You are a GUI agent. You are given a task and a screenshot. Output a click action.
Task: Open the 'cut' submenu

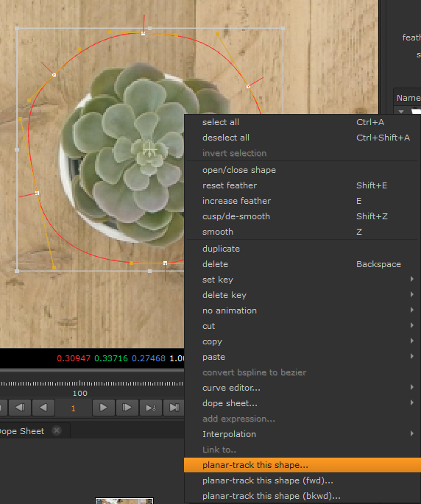pos(303,326)
